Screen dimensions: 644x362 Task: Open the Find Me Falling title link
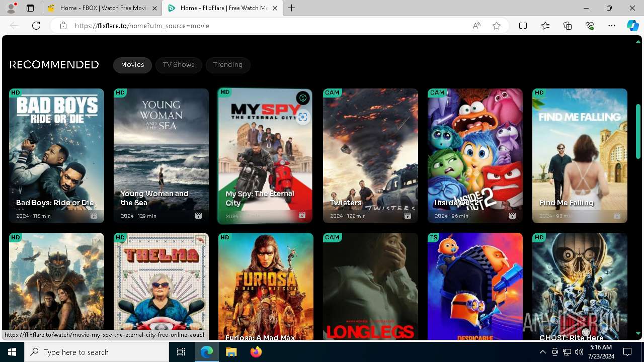(x=567, y=203)
